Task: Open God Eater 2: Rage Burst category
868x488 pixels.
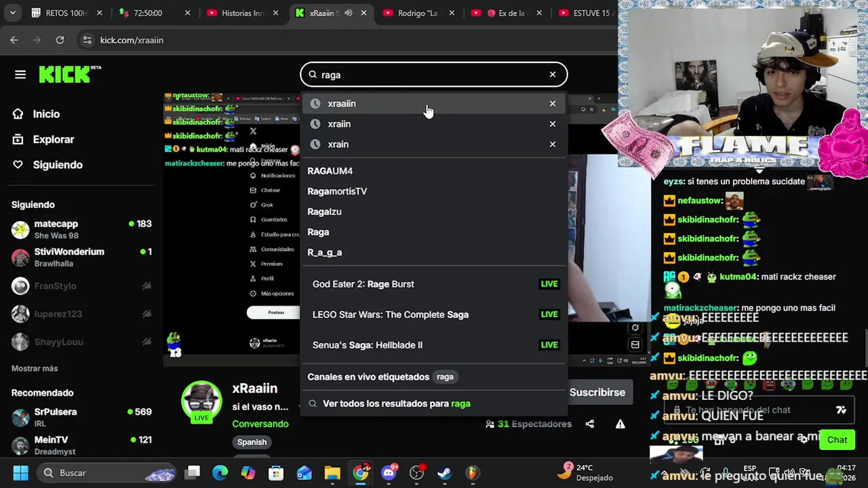Action: tap(434, 284)
